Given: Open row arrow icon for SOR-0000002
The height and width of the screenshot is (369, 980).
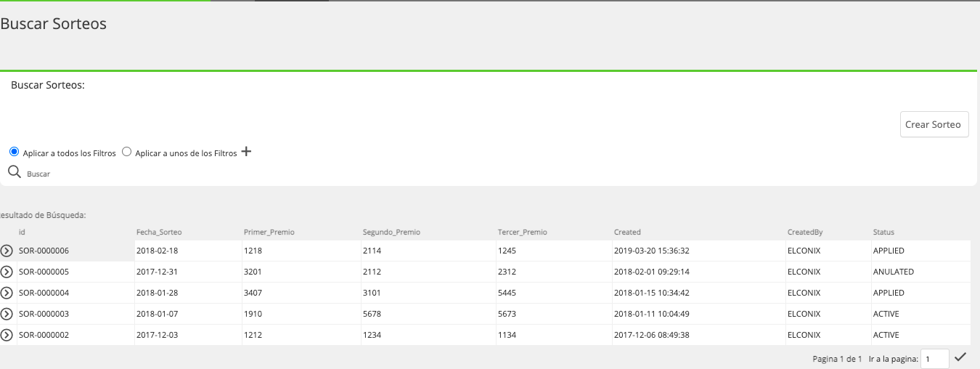Looking at the screenshot, I should pos(7,335).
